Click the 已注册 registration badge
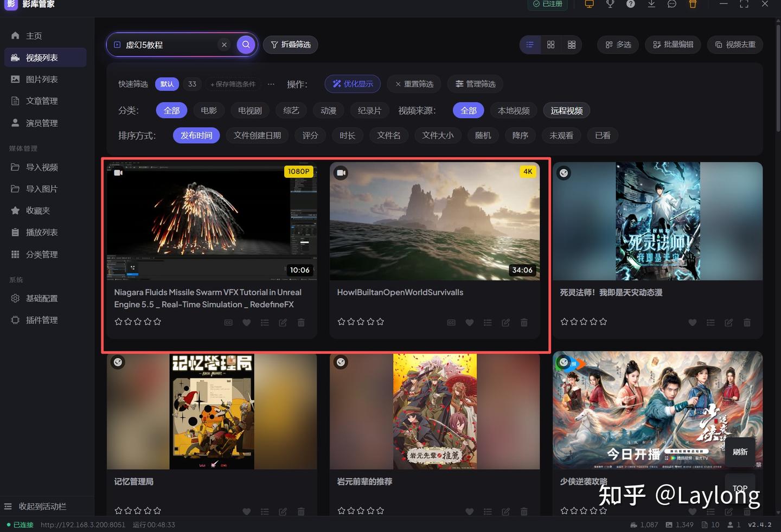The width and height of the screenshot is (781, 532). [548, 4]
